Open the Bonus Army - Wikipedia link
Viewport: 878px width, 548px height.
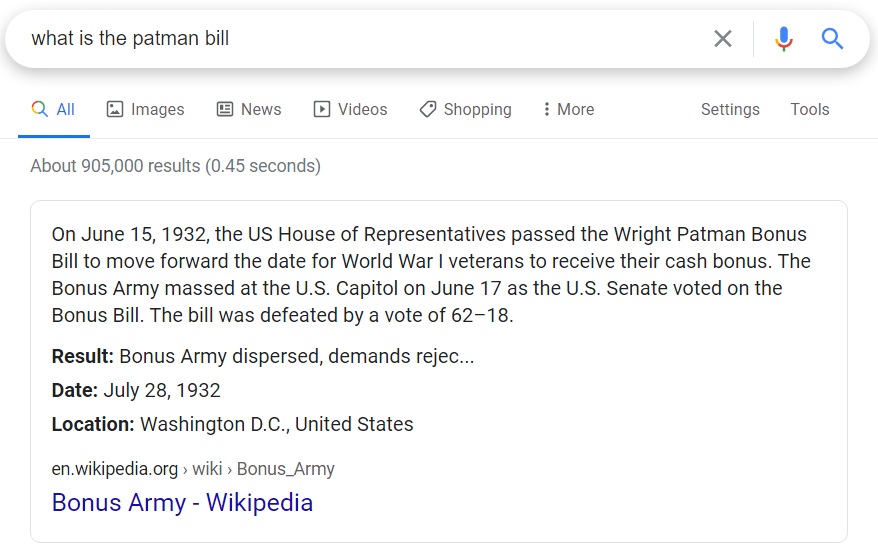182,502
